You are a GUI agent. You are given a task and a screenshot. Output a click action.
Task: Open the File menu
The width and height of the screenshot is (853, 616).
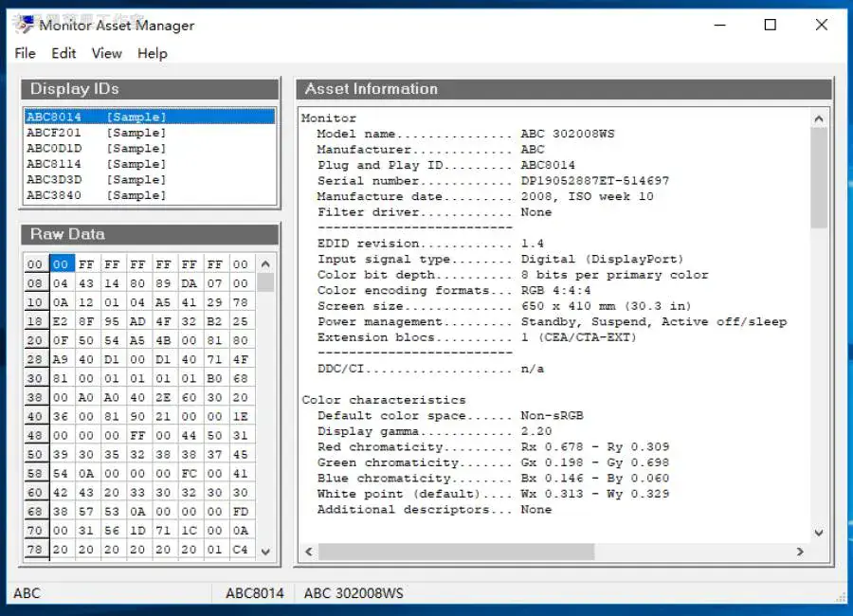click(25, 53)
